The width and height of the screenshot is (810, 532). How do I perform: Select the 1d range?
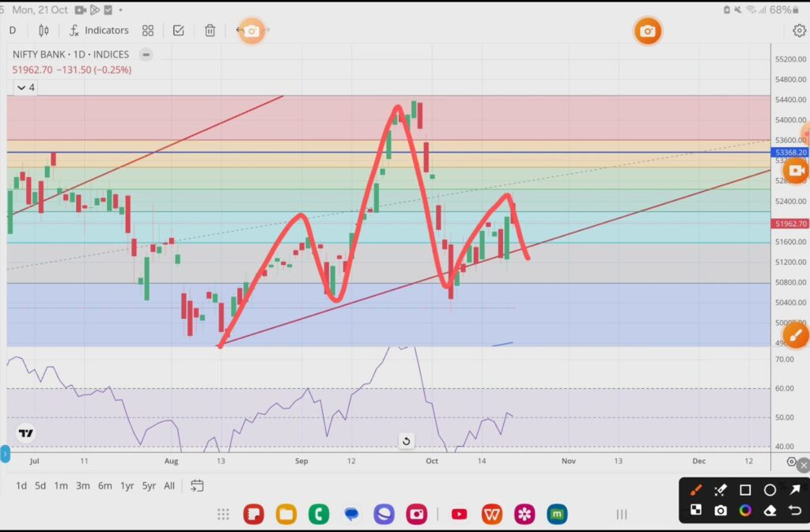pos(21,485)
